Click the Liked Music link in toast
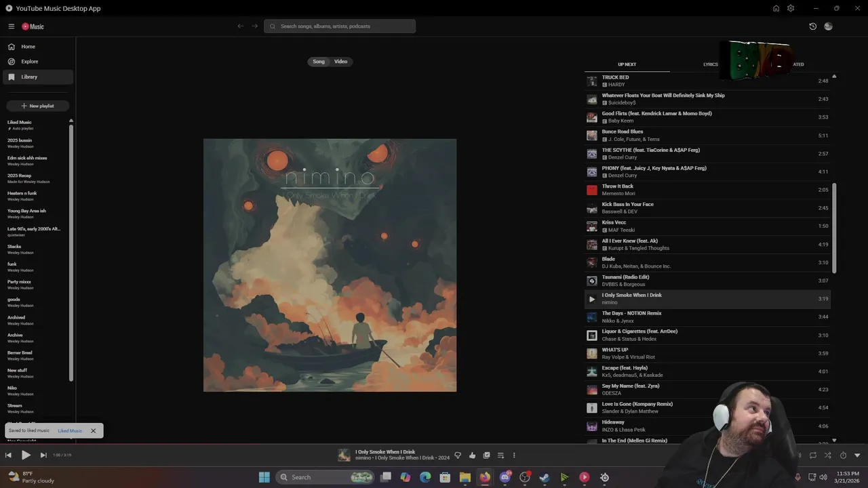This screenshot has width=868, height=488. (x=70, y=430)
